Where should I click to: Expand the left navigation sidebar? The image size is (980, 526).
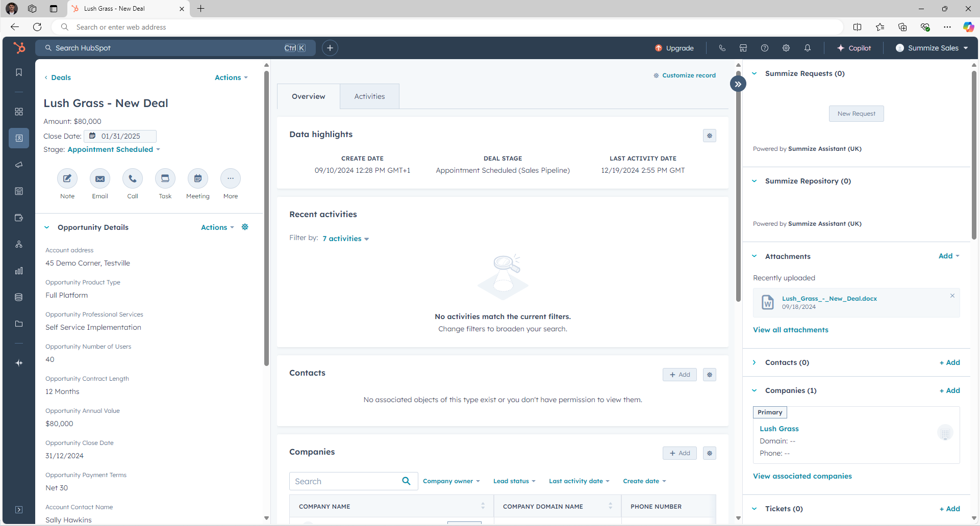click(19, 510)
